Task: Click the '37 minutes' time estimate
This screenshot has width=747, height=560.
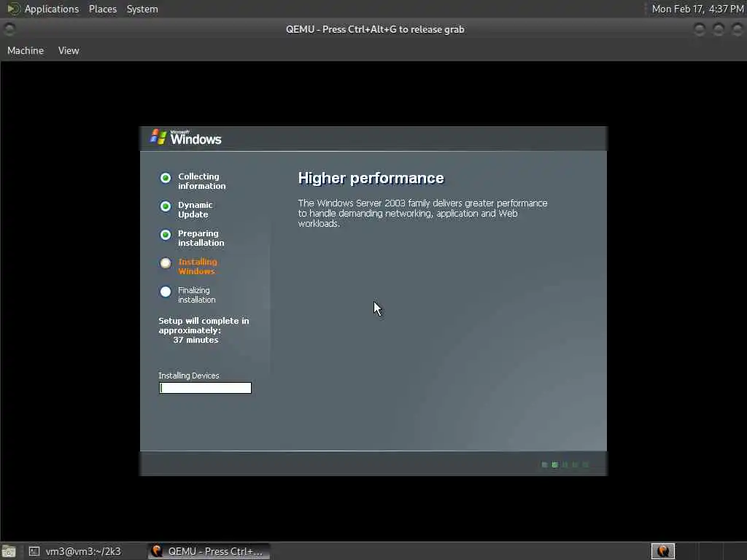Action: (x=196, y=340)
